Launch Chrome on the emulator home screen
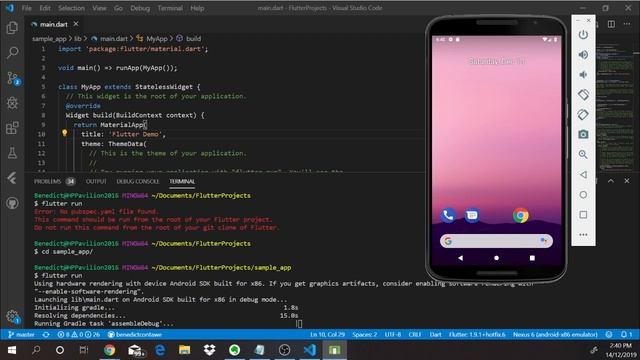This screenshot has width=640, height=360. tap(520, 215)
